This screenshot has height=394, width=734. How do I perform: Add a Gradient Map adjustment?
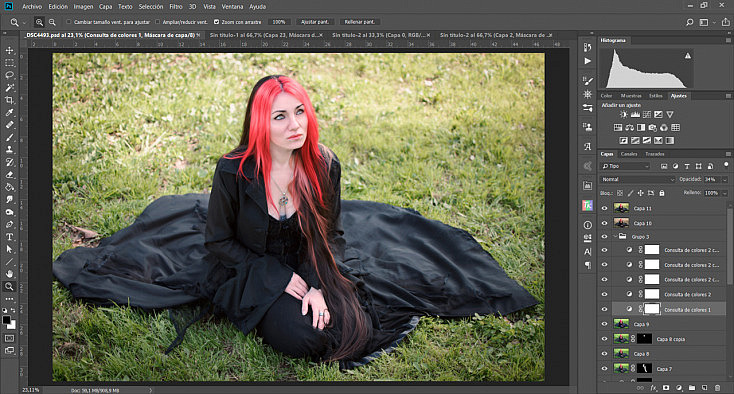click(x=669, y=140)
